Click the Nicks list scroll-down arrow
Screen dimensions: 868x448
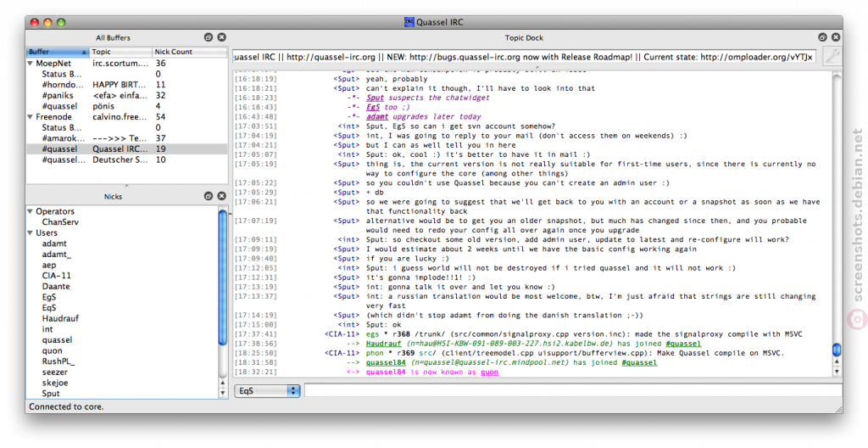pyautogui.click(x=223, y=393)
